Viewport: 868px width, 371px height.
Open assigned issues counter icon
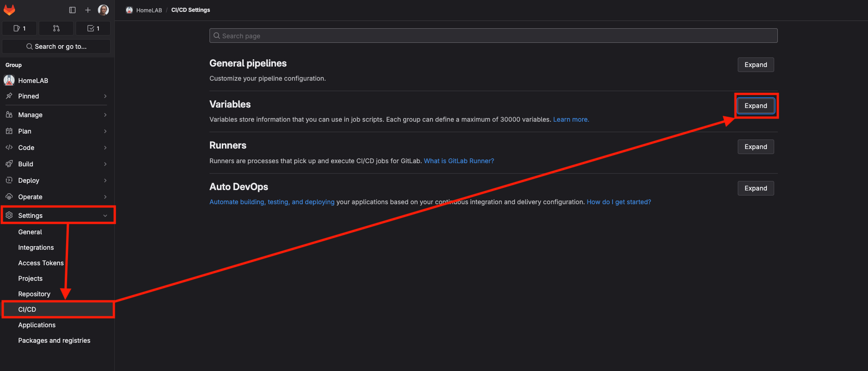tap(20, 28)
